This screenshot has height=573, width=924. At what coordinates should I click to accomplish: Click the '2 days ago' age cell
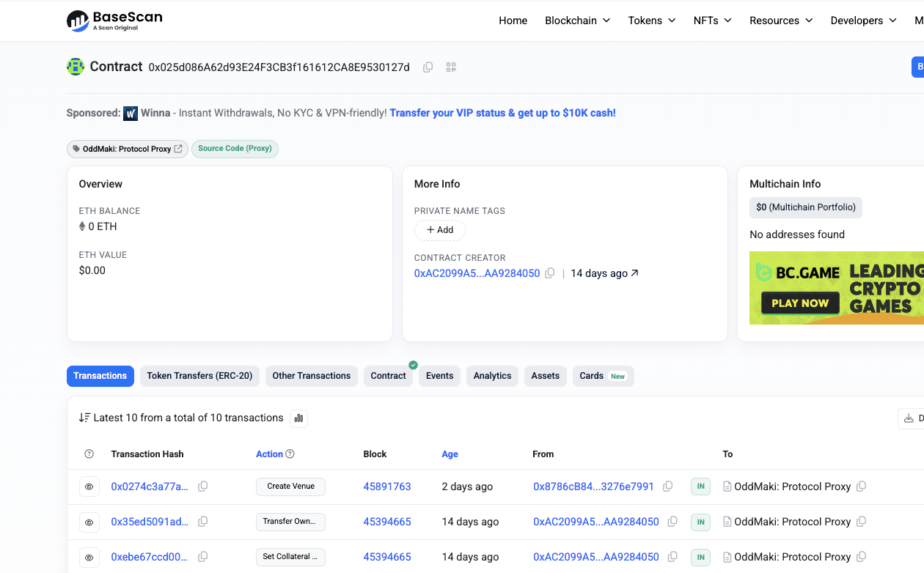coord(467,487)
